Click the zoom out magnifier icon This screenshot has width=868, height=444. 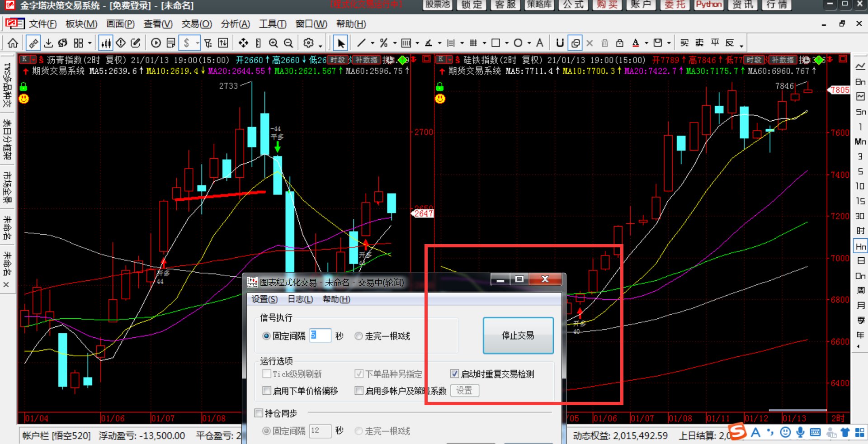click(288, 43)
